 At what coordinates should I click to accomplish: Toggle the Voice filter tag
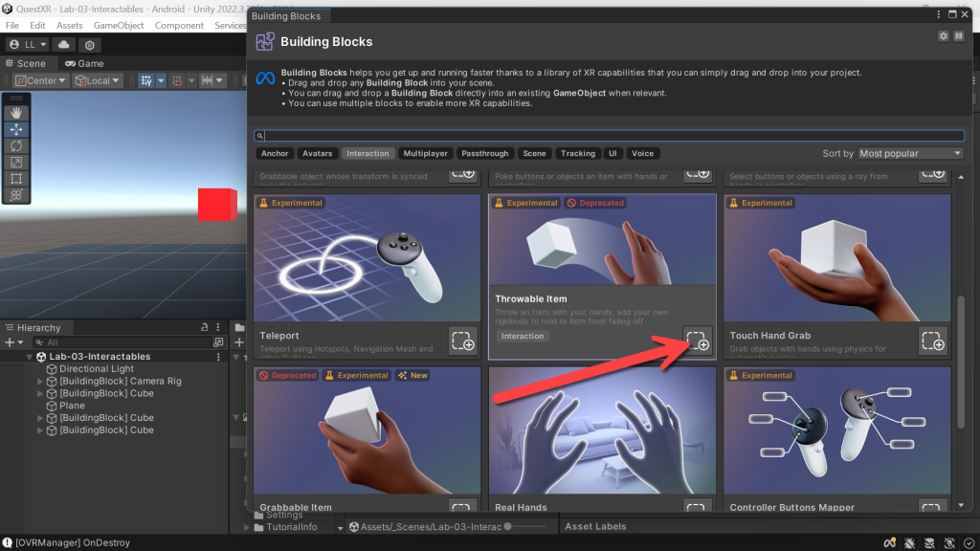click(x=642, y=154)
